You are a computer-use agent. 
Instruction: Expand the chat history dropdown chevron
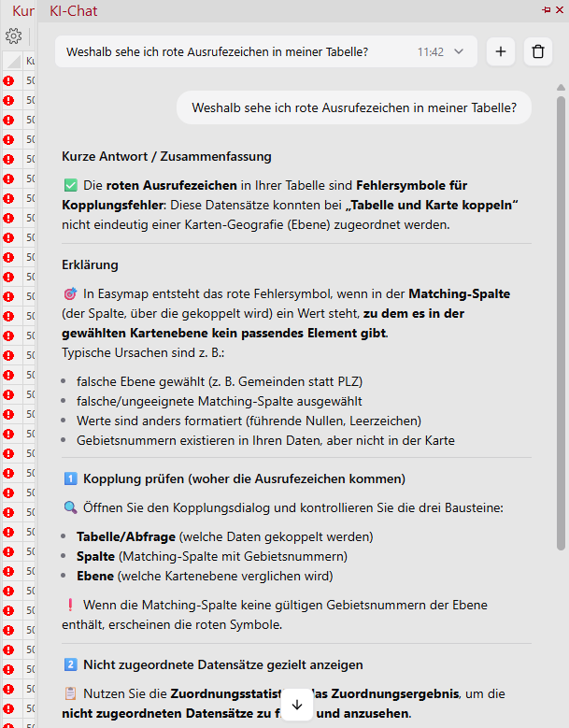[x=459, y=51]
